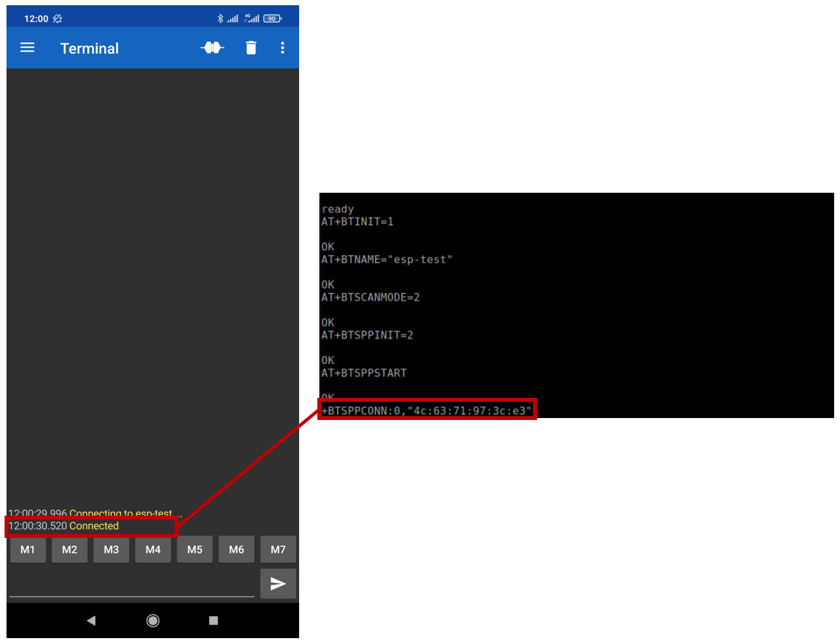Clear the terminal with the trash icon

click(251, 48)
